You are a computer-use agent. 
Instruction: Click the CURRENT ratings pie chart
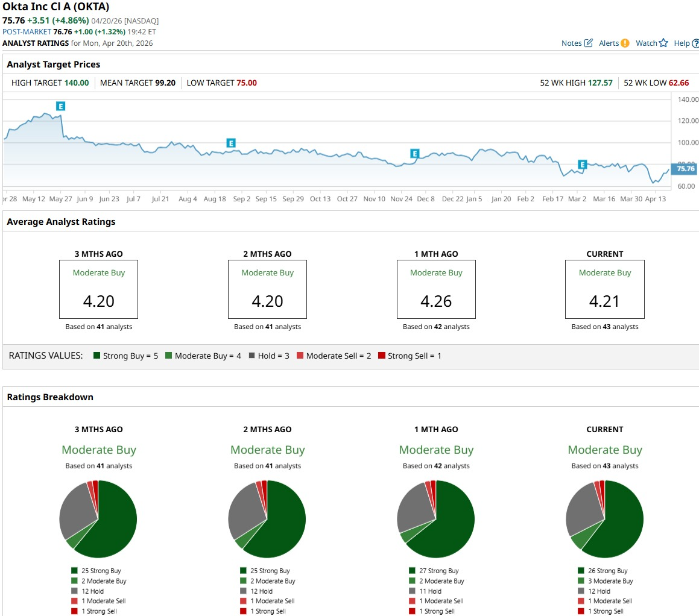[604, 519]
